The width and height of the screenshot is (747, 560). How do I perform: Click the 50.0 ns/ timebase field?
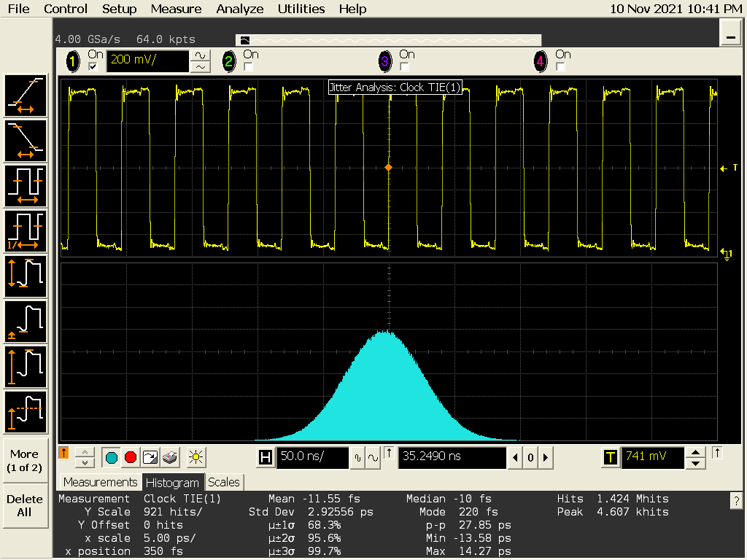point(311,458)
